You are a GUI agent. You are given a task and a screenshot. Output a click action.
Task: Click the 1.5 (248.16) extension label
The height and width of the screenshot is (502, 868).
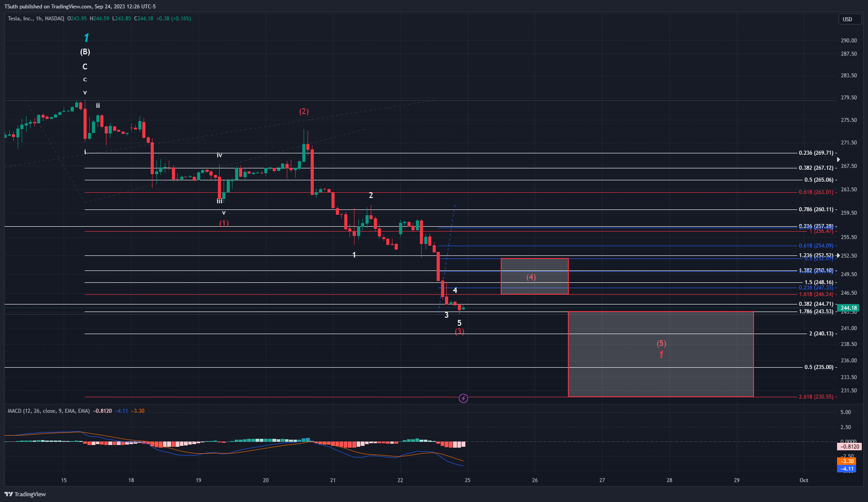click(x=819, y=282)
